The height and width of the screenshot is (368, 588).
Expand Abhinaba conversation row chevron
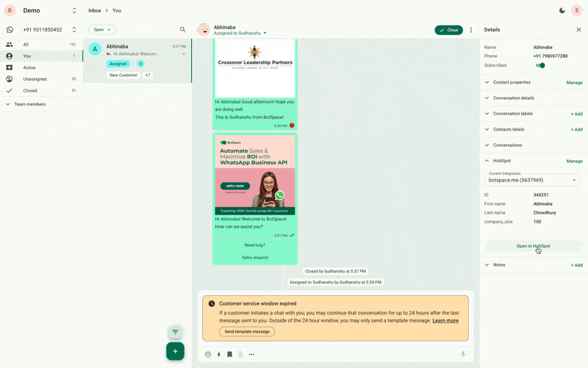pyautogui.click(x=184, y=54)
